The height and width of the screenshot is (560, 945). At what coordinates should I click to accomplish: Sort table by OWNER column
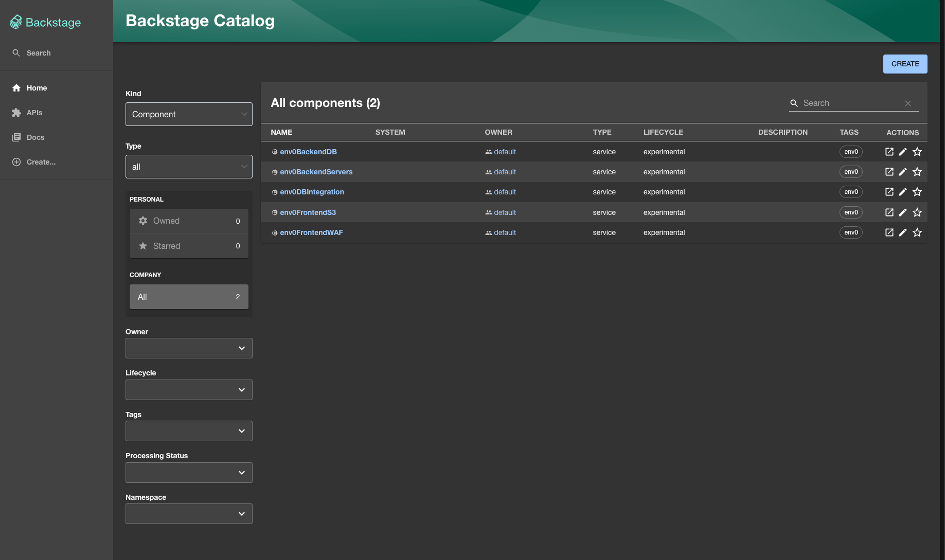pyautogui.click(x=498, y=132)
